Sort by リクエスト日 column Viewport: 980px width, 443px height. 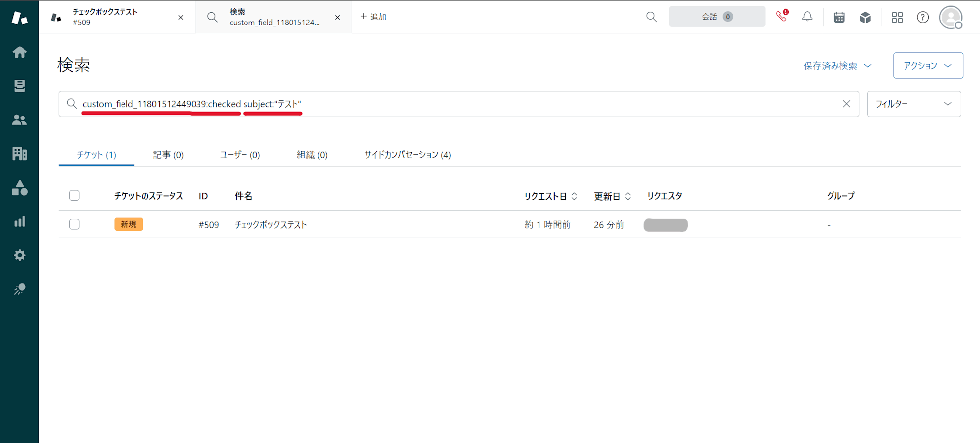[x=551, y=196]
